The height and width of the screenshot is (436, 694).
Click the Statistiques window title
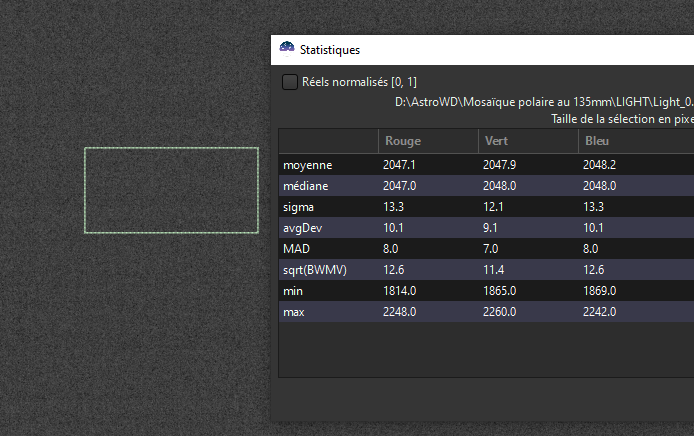coord(330,50)
